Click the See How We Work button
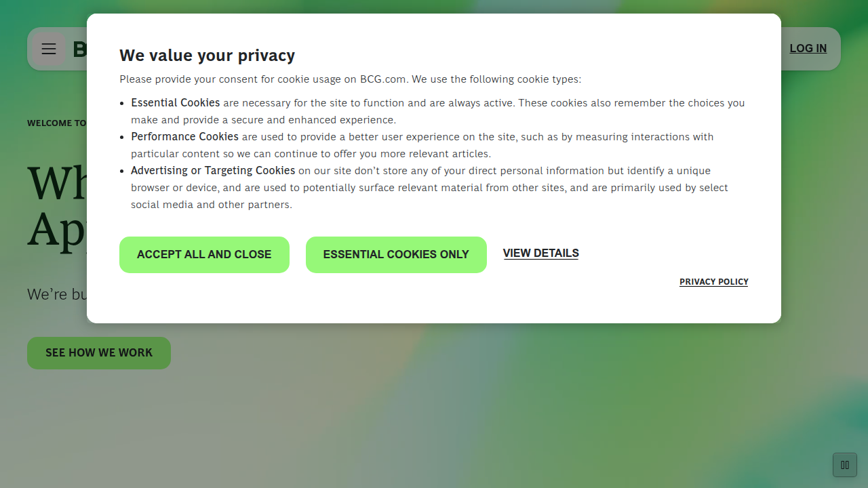The height and width of the screenshot is (488, 868). pyautogui.click(x=99, y=353)
